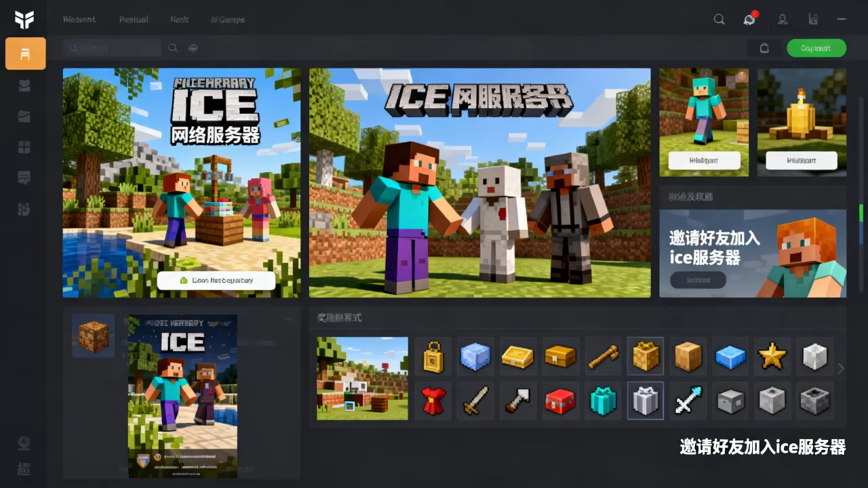Pick the gold star item
The width and height of the screenshot is (868, 488).
[772, 356]
